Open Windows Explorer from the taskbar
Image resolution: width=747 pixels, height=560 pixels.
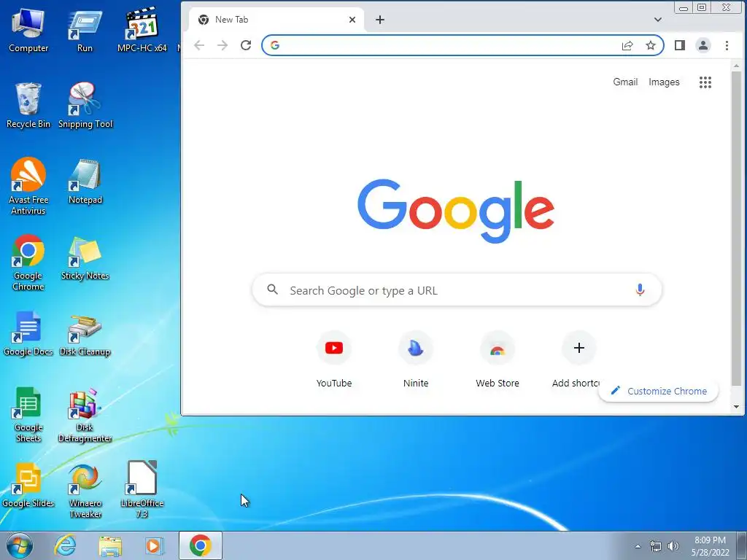click(x=110, y=545)
